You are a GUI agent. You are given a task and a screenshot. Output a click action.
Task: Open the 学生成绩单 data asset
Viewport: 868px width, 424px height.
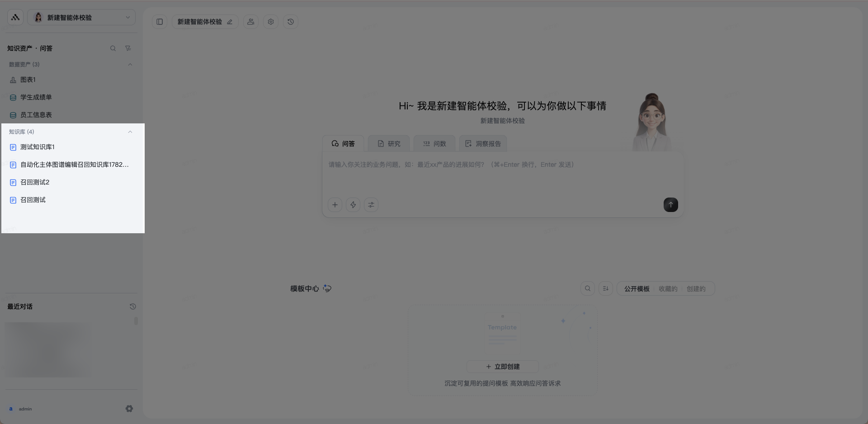click(72, 97)
